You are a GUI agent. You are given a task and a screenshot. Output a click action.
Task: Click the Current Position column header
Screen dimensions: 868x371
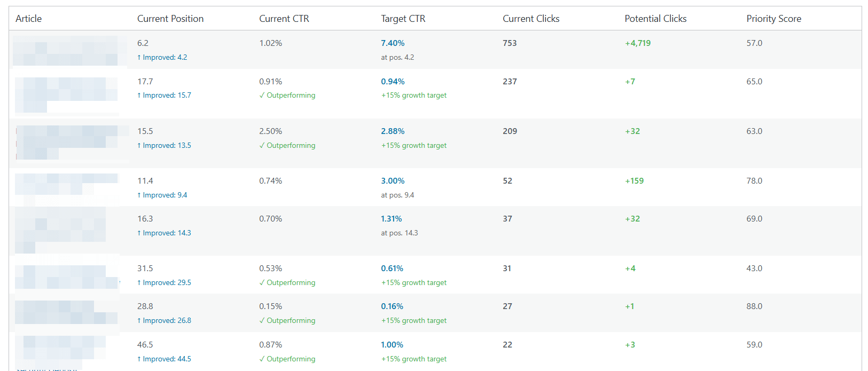click(x=170, y=18)
